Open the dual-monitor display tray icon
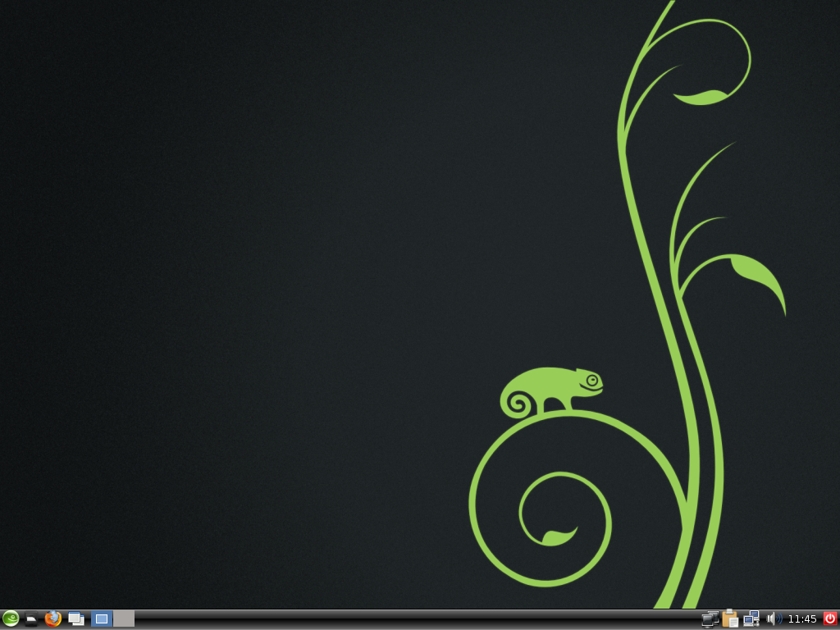 (710, 619)
